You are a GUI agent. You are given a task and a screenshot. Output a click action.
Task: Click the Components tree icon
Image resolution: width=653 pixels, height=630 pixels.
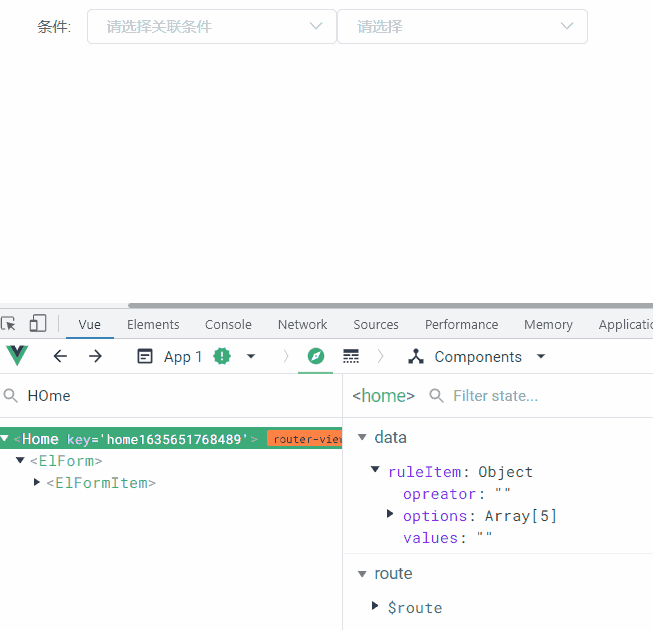point(416,356)
